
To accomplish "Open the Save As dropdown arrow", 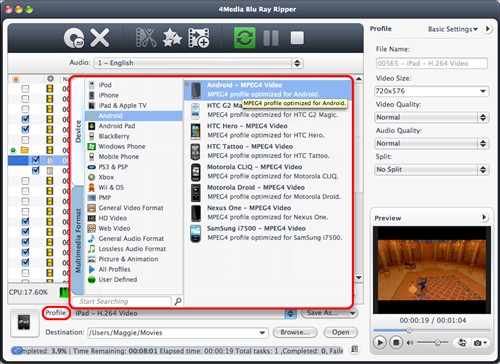I will click(353, 313).
